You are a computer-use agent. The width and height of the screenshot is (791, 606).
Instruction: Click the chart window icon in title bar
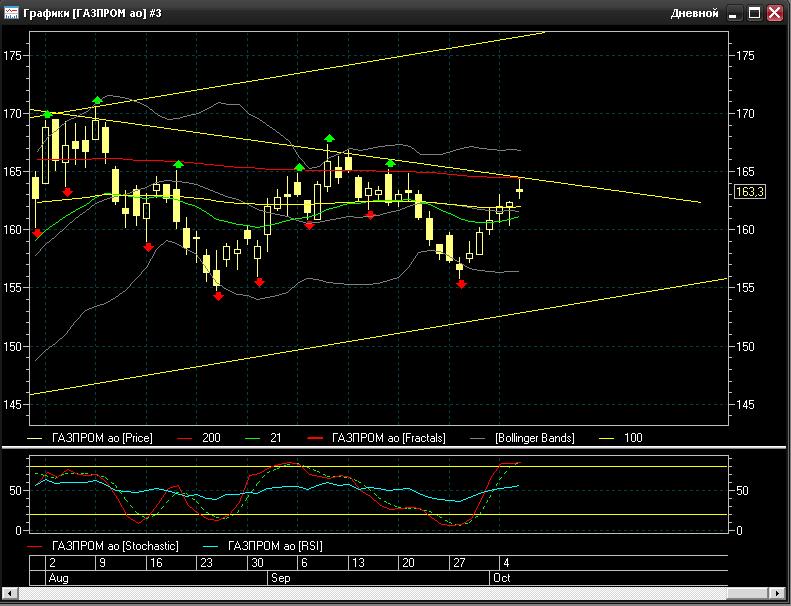[x=11, y=13]
